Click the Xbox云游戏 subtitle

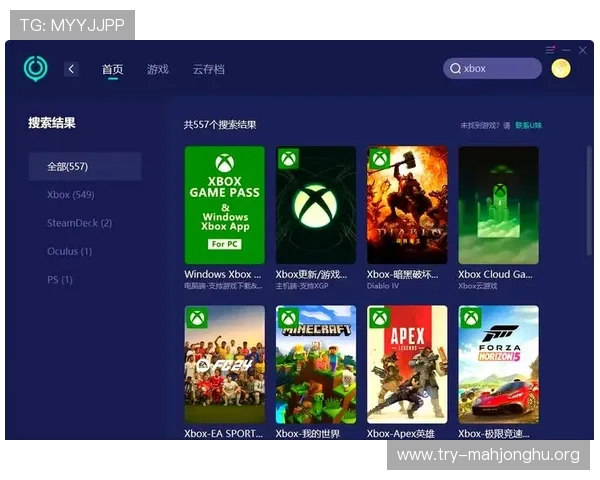click(x=478, y=286)
